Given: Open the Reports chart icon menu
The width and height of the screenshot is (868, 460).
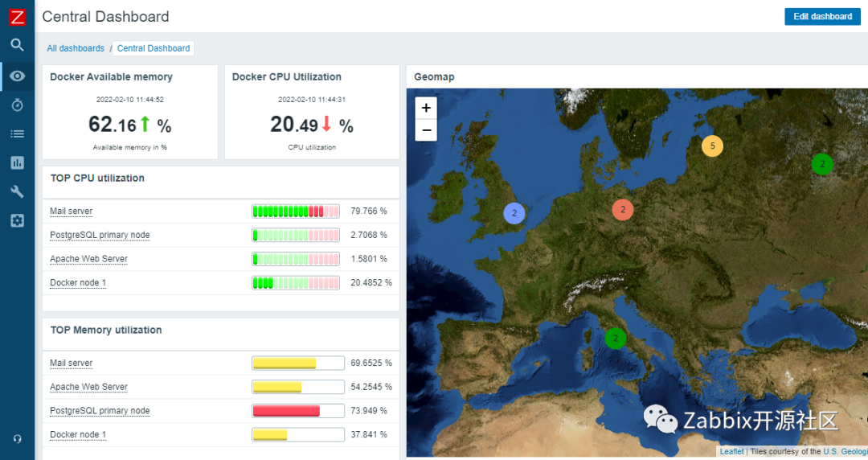Looking at the screenshot, I should tap(17, 162).
